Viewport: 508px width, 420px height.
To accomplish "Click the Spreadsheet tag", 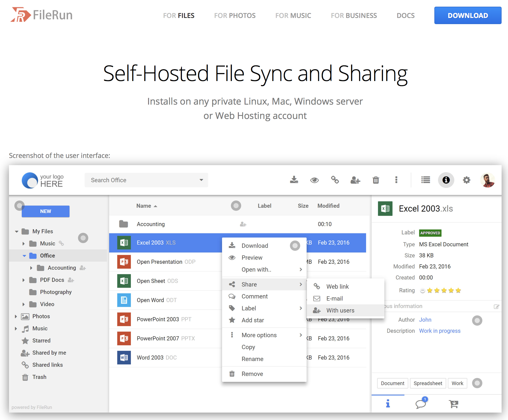I will point(428,383).
